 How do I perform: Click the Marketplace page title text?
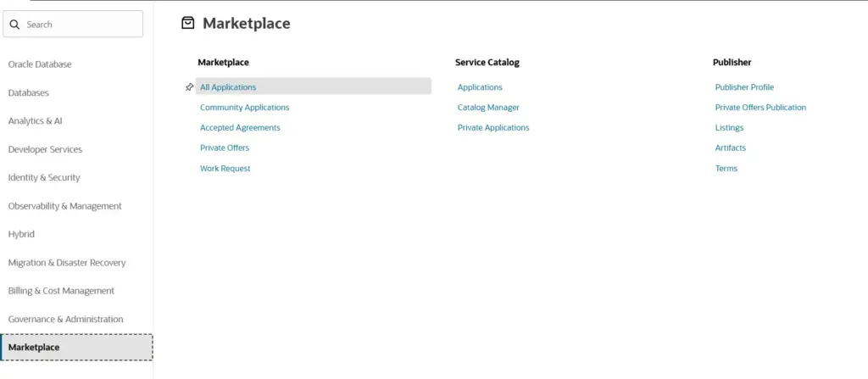[x=247, y=23]
